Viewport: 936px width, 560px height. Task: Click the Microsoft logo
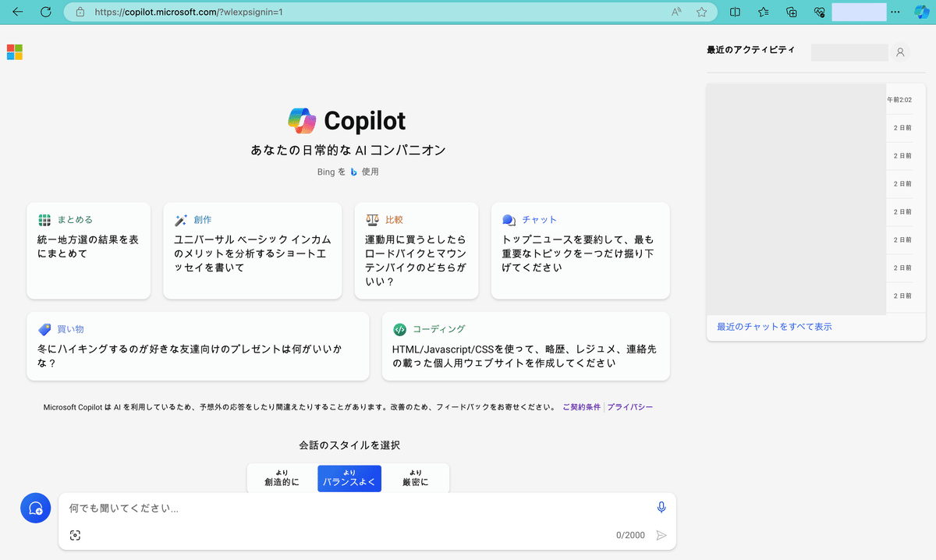tap(14, 52)
